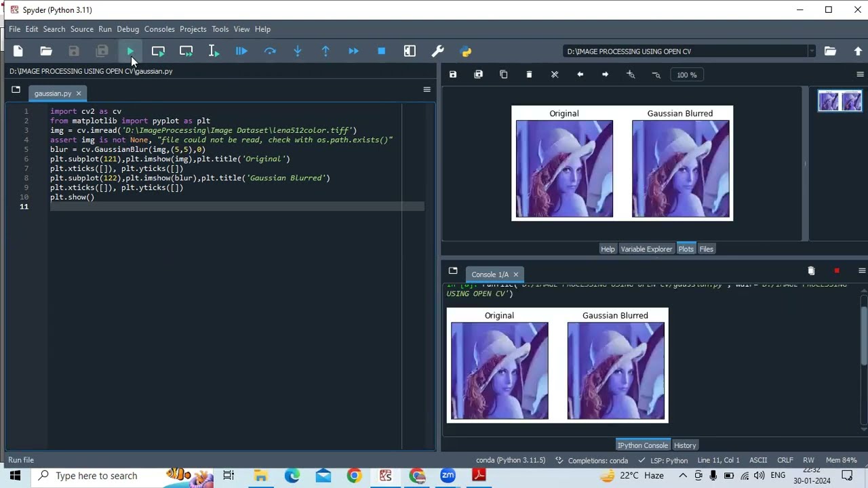The width and height of the screenshot is (868, 488).
Task: Browse editor tabs
Action: click(16, 89)
